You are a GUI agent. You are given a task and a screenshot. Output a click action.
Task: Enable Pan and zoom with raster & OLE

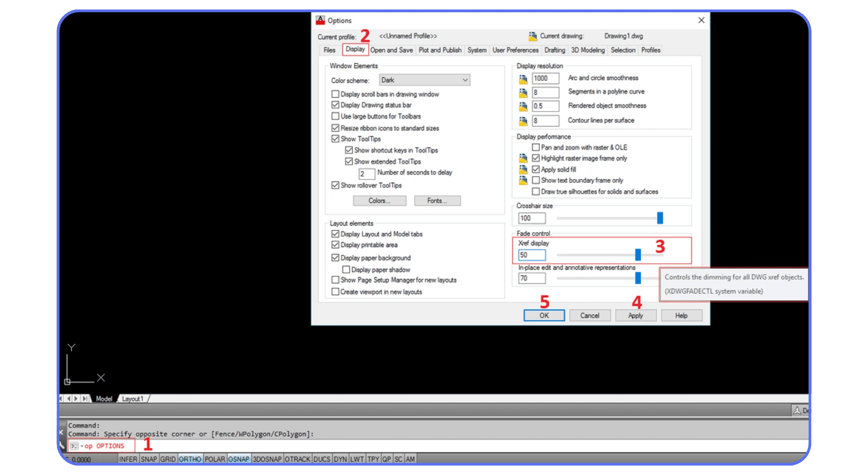pyautogui.click(x=536, y=147)
